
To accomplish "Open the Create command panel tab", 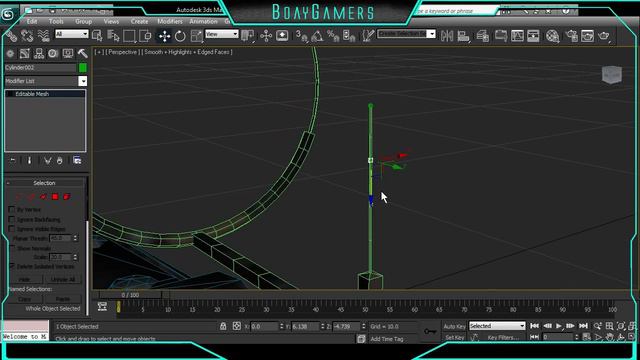I will tap(10, 53).
